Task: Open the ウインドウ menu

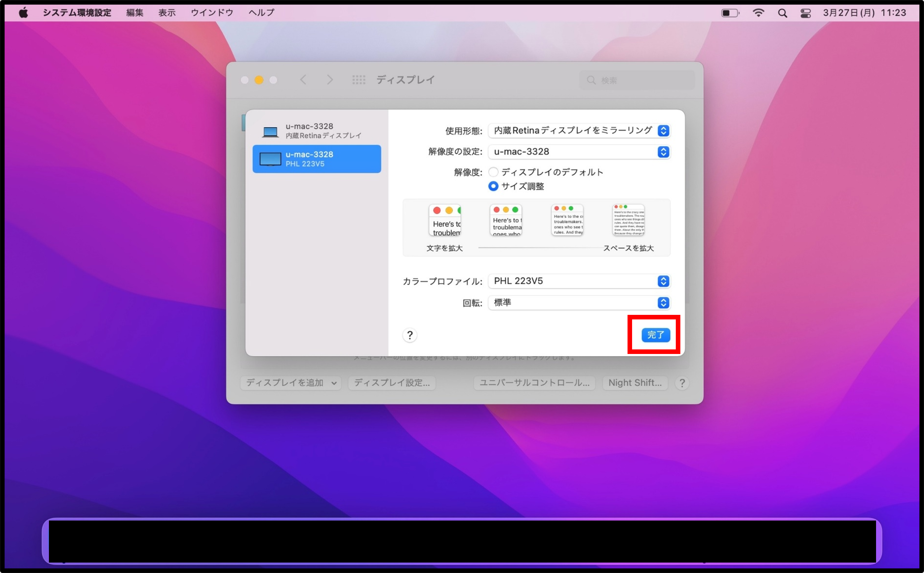Action: coord(212,13)
